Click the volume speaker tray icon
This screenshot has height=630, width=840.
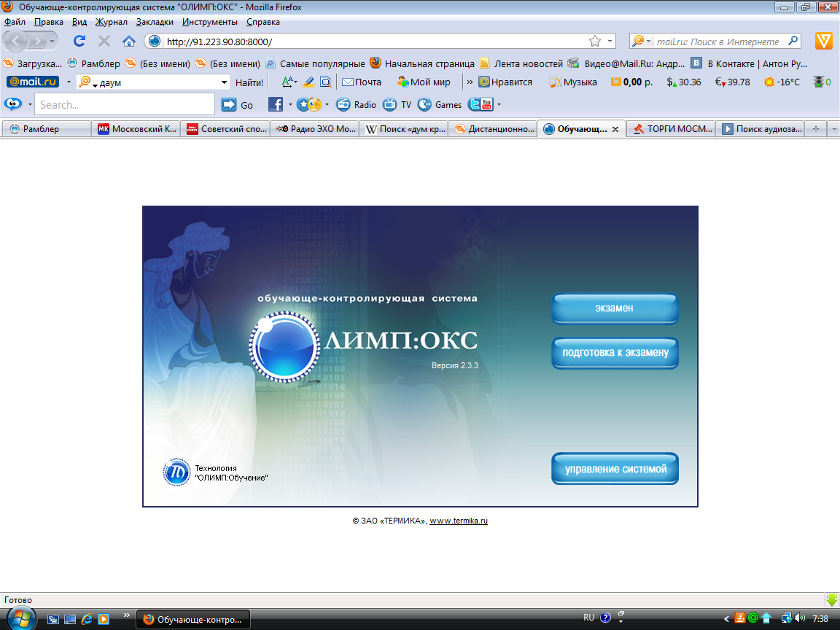pyautogui.click(x=800, y=618)
